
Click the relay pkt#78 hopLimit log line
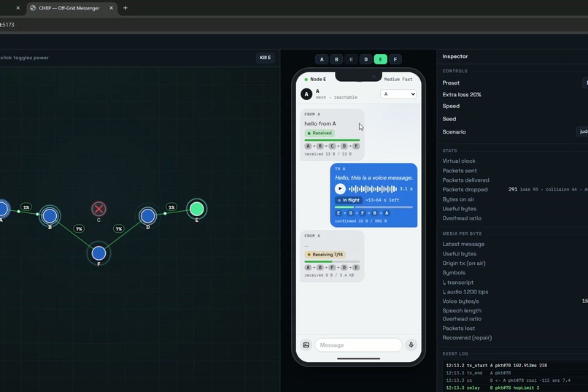click(x=492, y=388)
